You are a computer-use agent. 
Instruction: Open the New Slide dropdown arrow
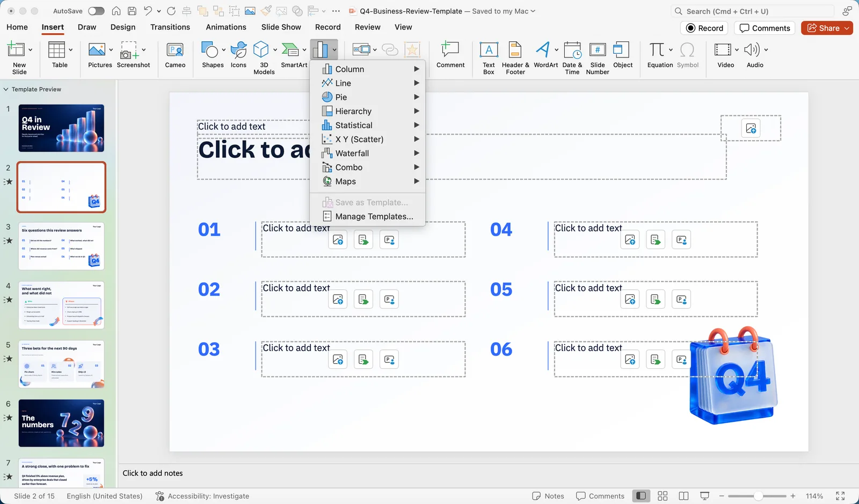31,50
